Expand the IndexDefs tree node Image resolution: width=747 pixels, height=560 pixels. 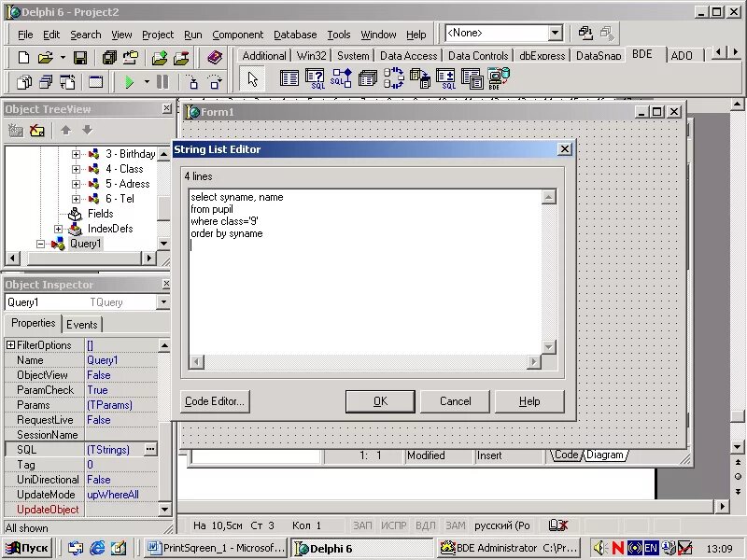58,229
